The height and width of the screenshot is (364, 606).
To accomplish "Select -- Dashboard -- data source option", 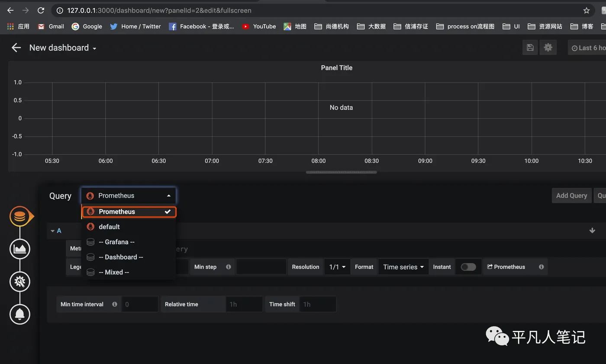I will pos(129,257).
